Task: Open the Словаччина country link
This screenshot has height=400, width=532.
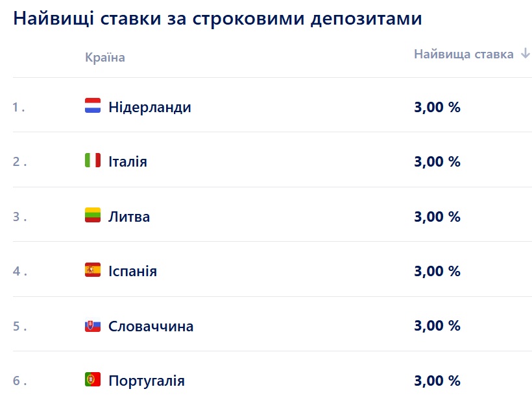Action: point(151,326)
